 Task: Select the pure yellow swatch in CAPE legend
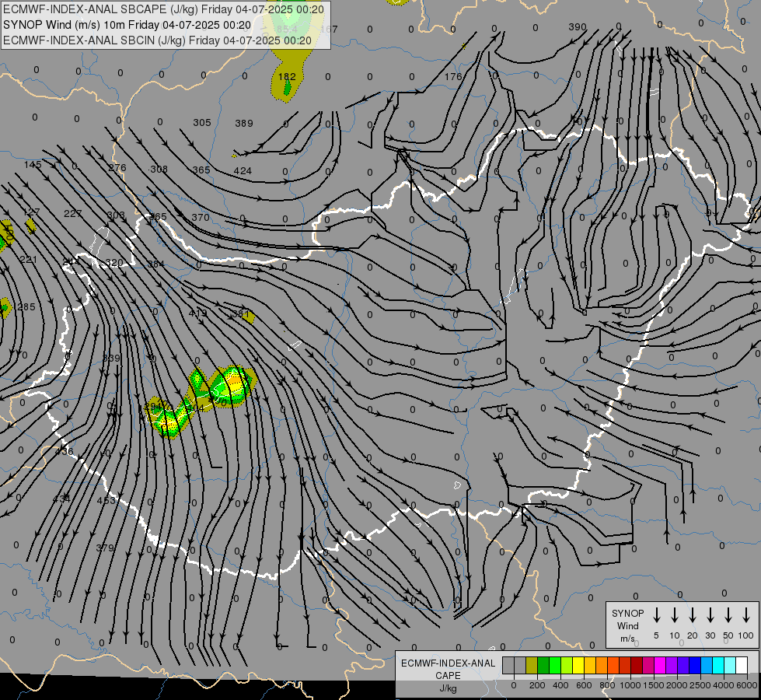(578, 666)
